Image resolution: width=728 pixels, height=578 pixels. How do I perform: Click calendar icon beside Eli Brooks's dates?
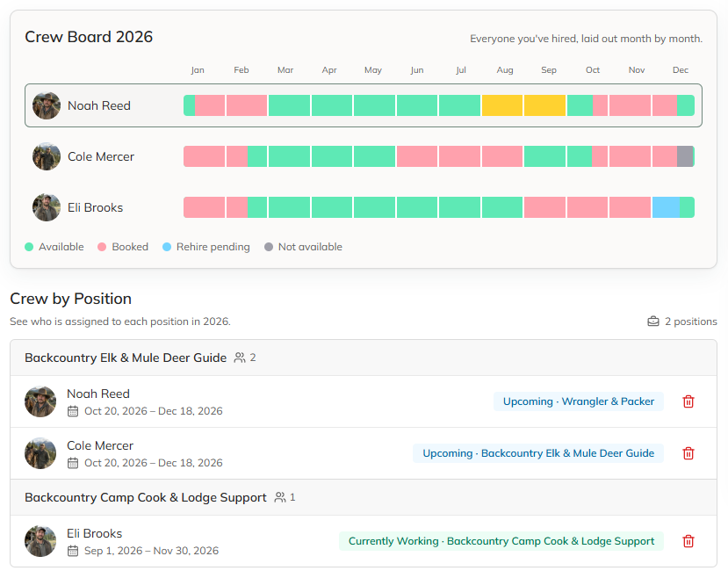73,551
